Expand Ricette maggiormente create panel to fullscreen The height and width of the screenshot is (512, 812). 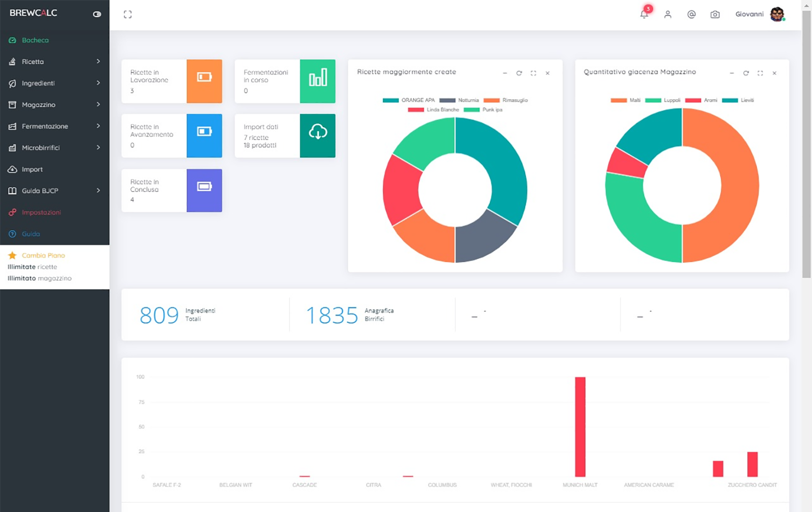coord(533,73)
